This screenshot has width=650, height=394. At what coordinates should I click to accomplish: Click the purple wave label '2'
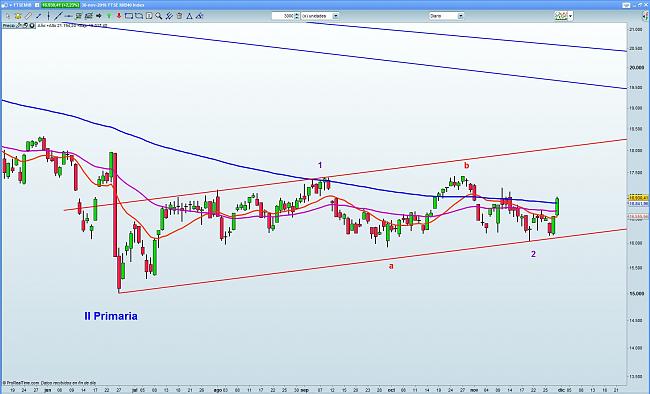pyautogui.click(x=534, y=254)
